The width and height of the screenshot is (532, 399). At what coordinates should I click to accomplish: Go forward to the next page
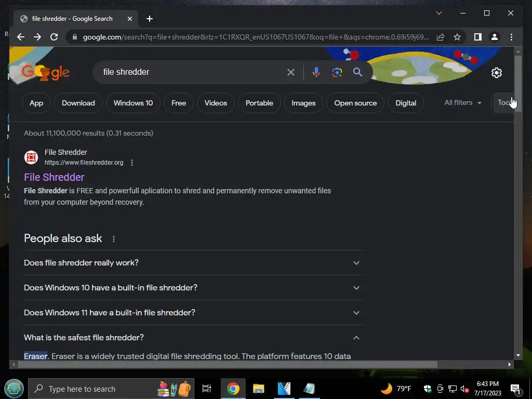(x=37, y=37)
